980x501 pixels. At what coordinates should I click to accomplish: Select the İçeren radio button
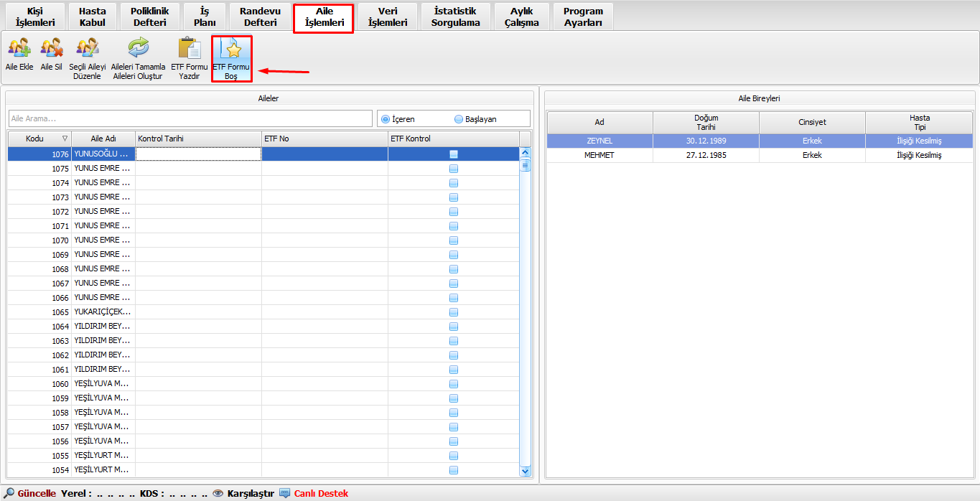tap(386, 119)
